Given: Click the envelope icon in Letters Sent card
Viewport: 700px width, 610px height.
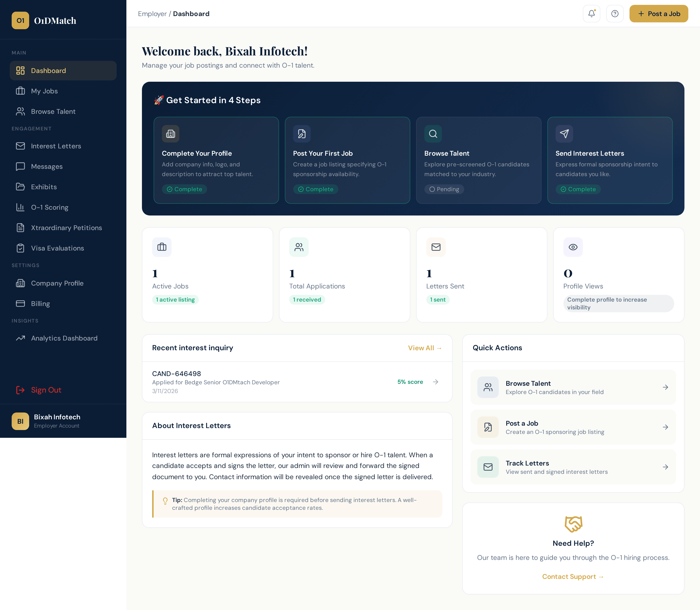Looking at the screenshot, I should [x=436, y=247].
